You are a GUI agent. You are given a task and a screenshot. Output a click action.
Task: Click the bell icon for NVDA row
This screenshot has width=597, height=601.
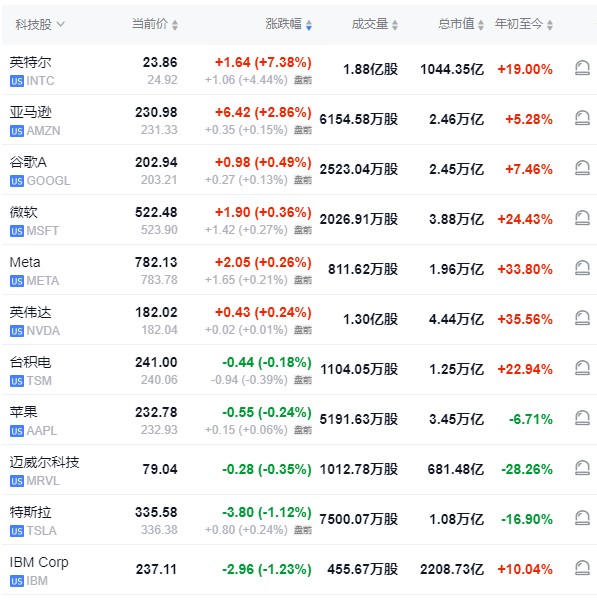pyautogui.click(x=582, y=318)
